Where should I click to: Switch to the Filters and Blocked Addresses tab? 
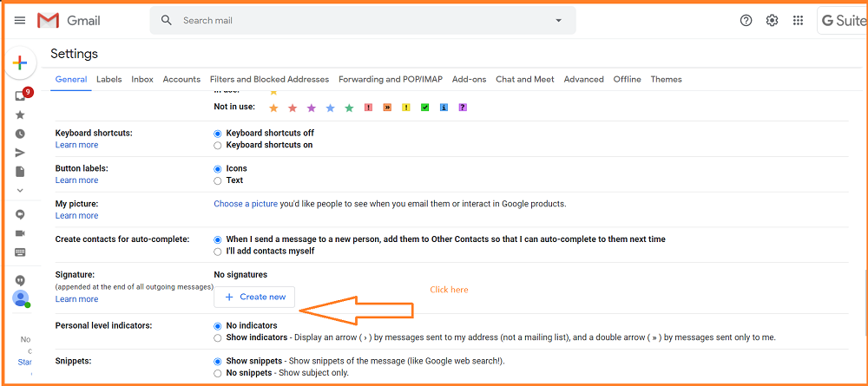point(269,79)
